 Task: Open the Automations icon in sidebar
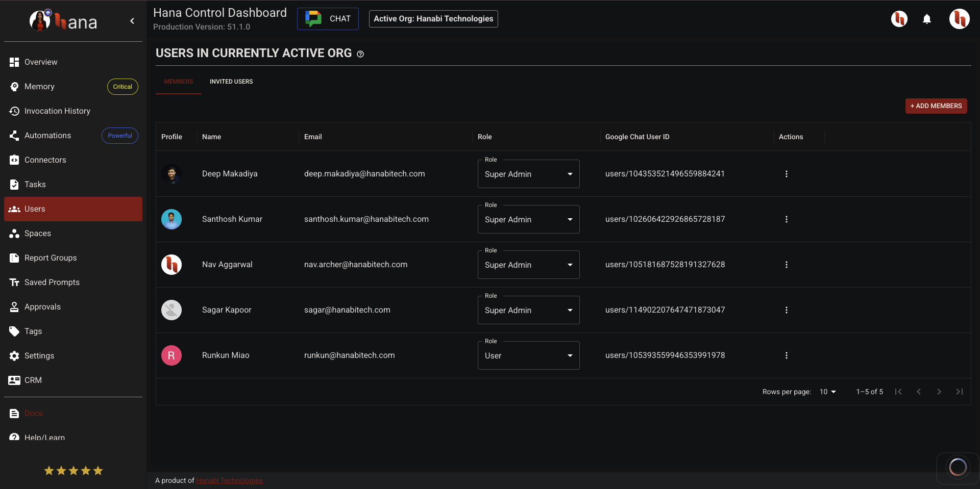point(14,135)
